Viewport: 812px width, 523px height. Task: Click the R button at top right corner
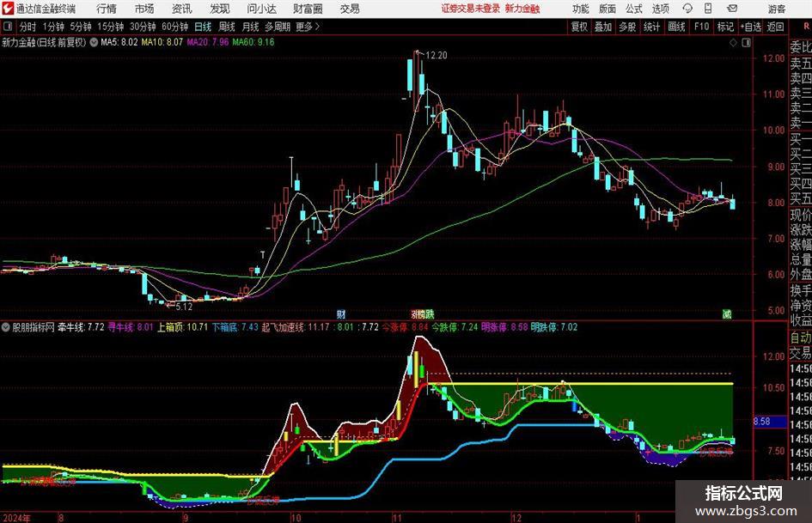pos(806,27)
